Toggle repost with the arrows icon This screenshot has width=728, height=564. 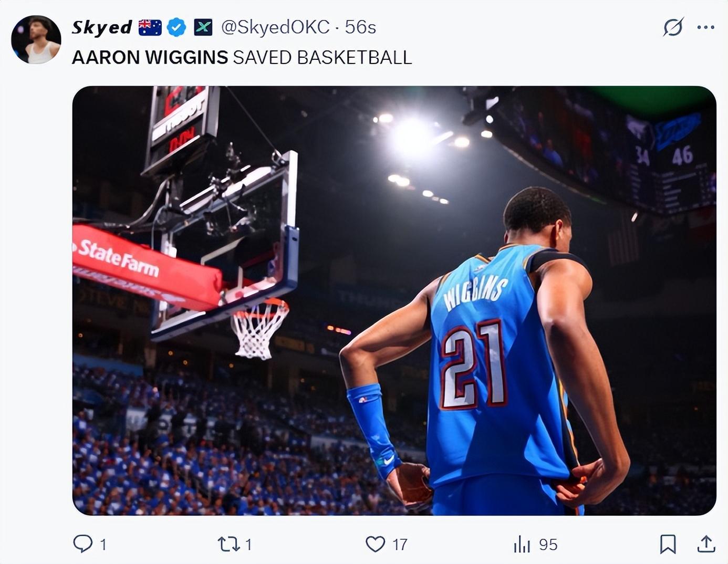[x=228, y=544]
